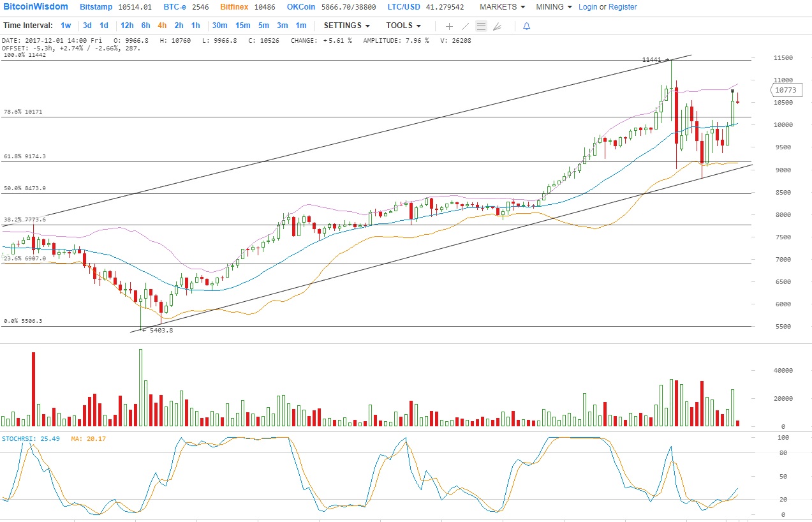Select the trend line drawing tool

tap(465, 26)
